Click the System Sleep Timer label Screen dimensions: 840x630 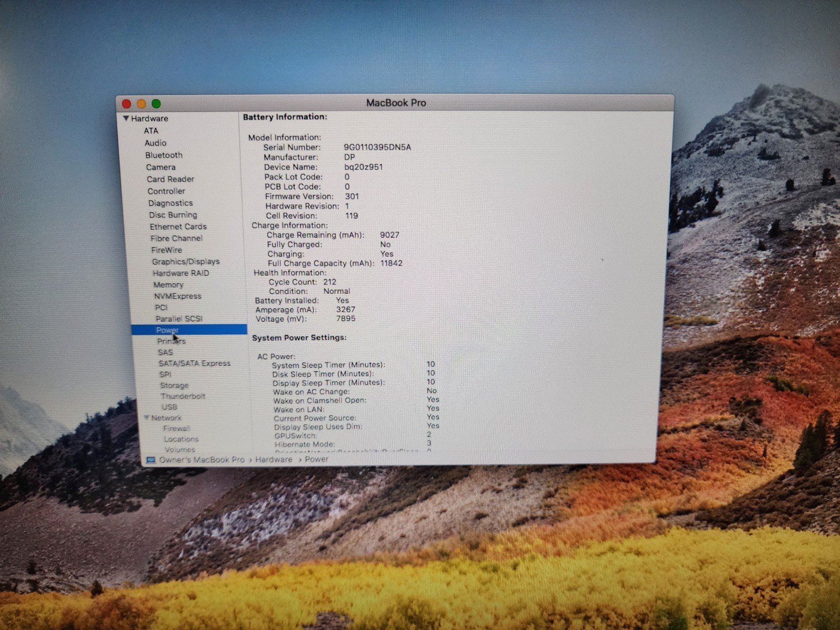point(329,365)
